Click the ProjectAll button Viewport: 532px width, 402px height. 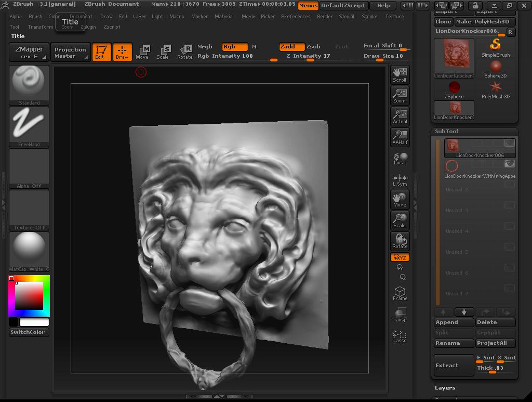pos(495,343)
